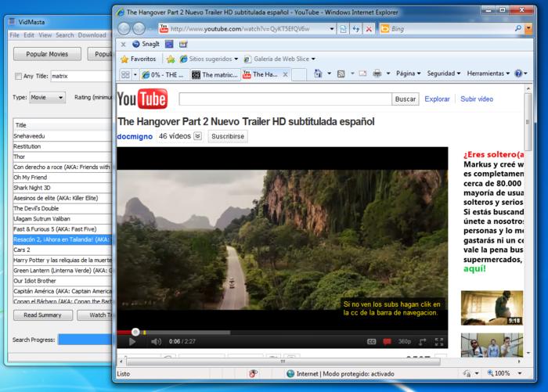The height and width of the screenshot is (392, 548).
Task: Open the Snagit toolbar button
Action: coord(146,44)
